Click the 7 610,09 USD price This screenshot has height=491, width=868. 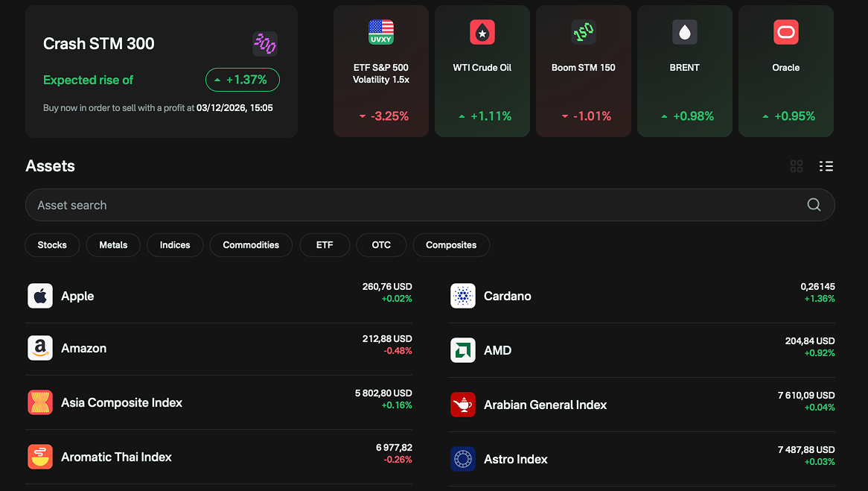[806, 395]
